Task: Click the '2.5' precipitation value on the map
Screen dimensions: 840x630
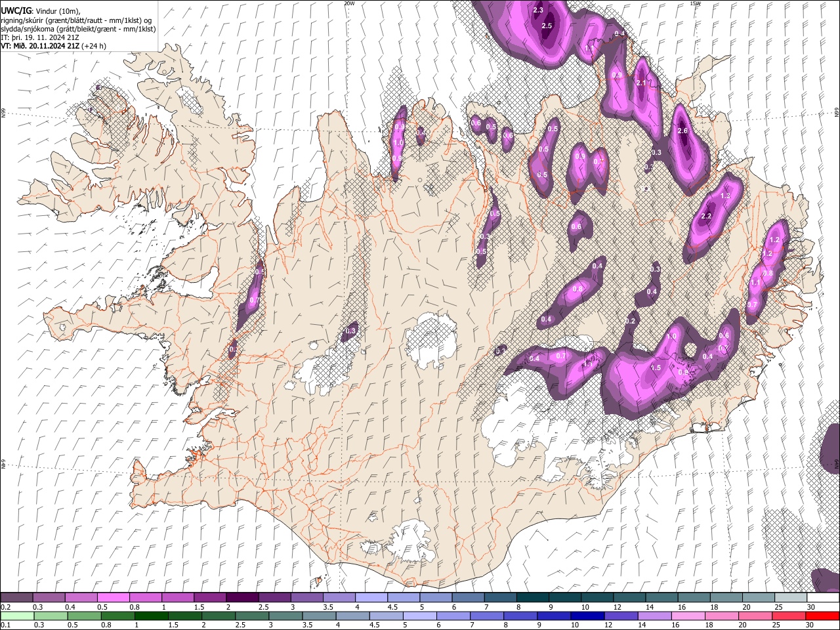Action: (x=547, y=26)
